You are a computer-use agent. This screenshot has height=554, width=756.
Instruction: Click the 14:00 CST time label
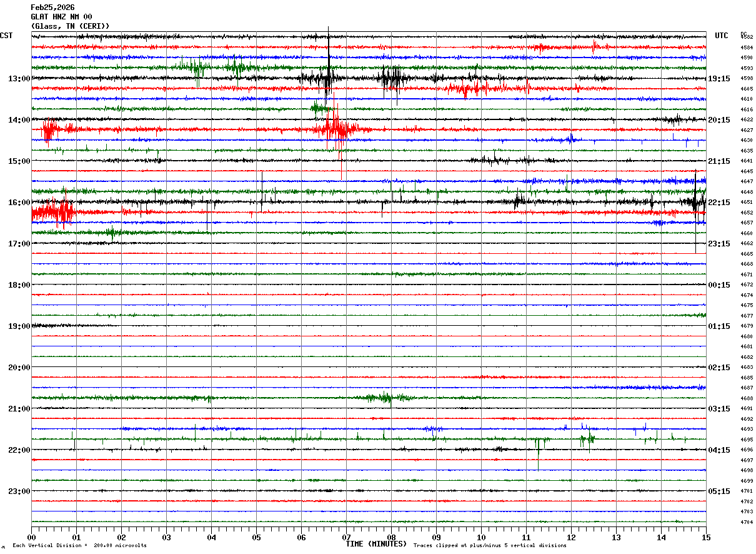[19, 120]
